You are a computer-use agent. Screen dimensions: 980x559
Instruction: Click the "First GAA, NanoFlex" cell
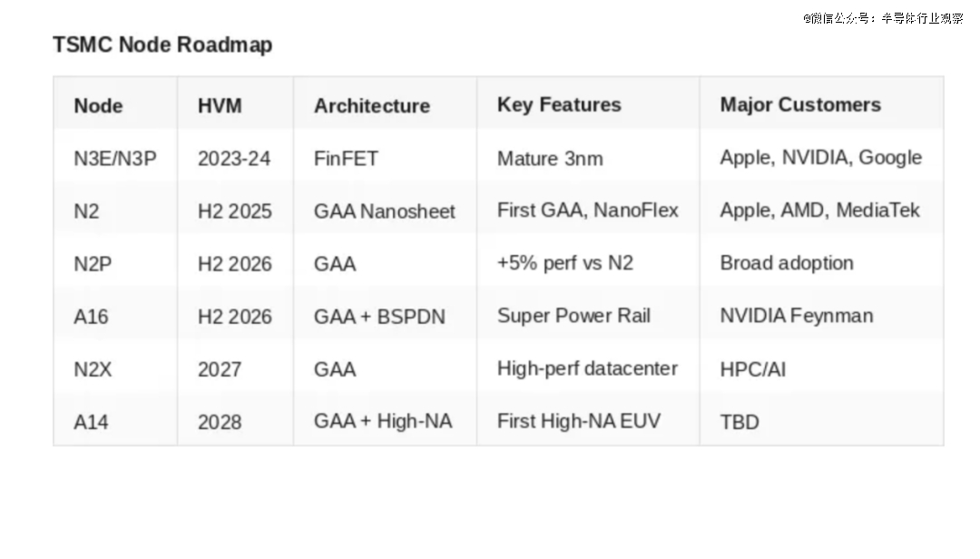coord(588,211)
